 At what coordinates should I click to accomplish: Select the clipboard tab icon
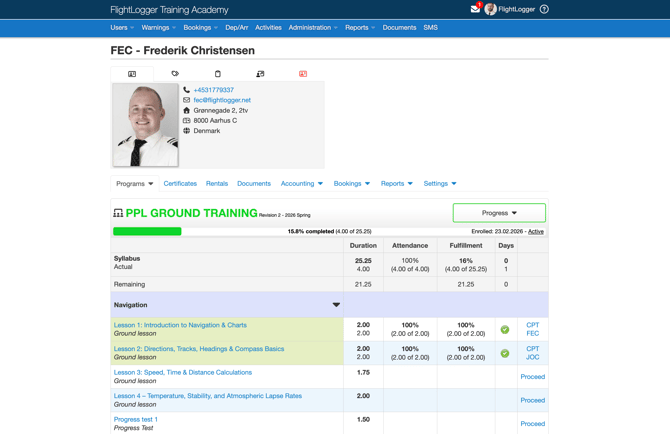coord(217,73)
